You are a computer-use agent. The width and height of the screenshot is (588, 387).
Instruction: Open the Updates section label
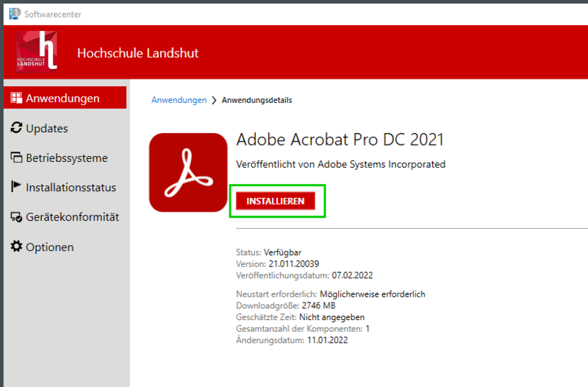(47, 128)
